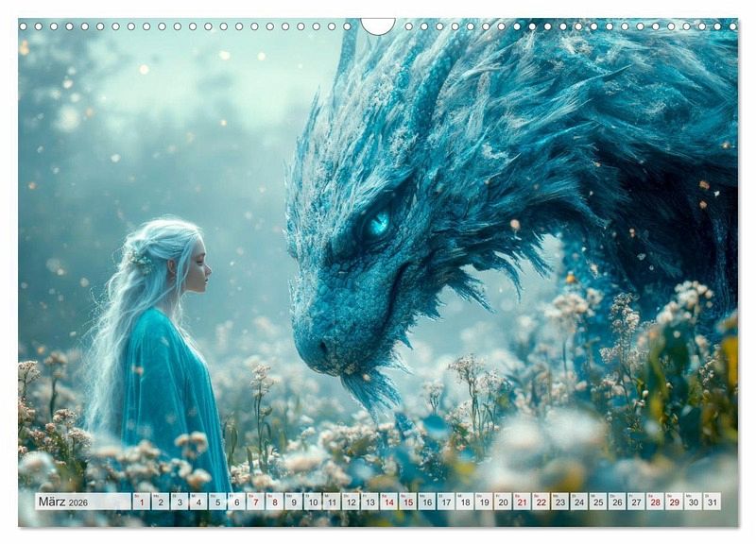The image size is (756, 545).
Task: Click day 18 in the date row
Action: pyautogui.click(x=464, y=502)
